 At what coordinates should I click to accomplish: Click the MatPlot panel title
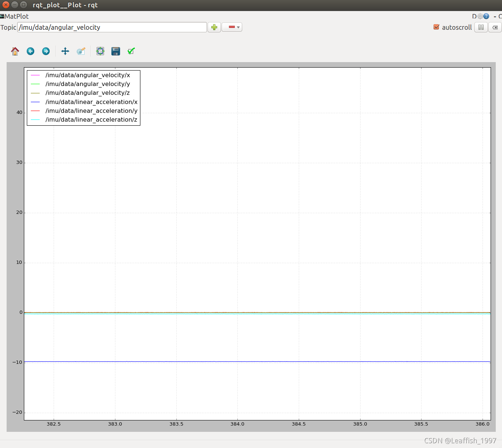pos(17,16)
